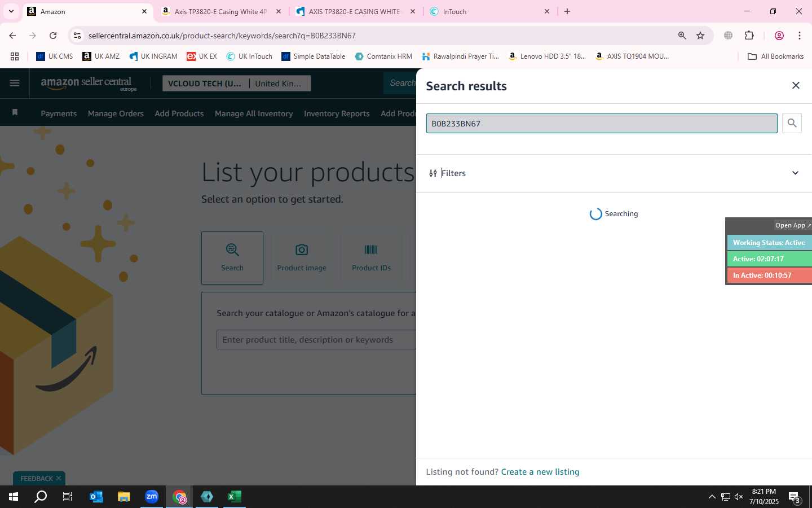Open Inventory Reports menu item
Viewport: 812px width, 508px height.
[x=337, y=113]
